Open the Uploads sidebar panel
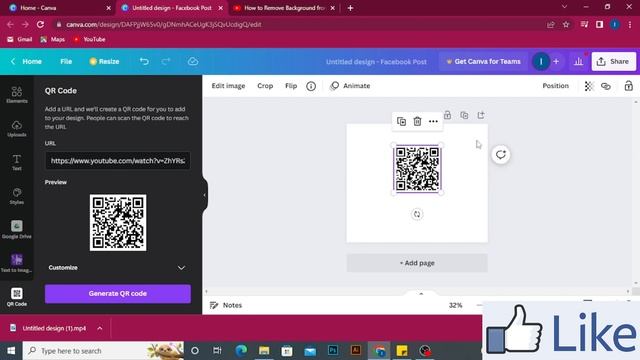The image size is (640, 360). pos(17,128)
